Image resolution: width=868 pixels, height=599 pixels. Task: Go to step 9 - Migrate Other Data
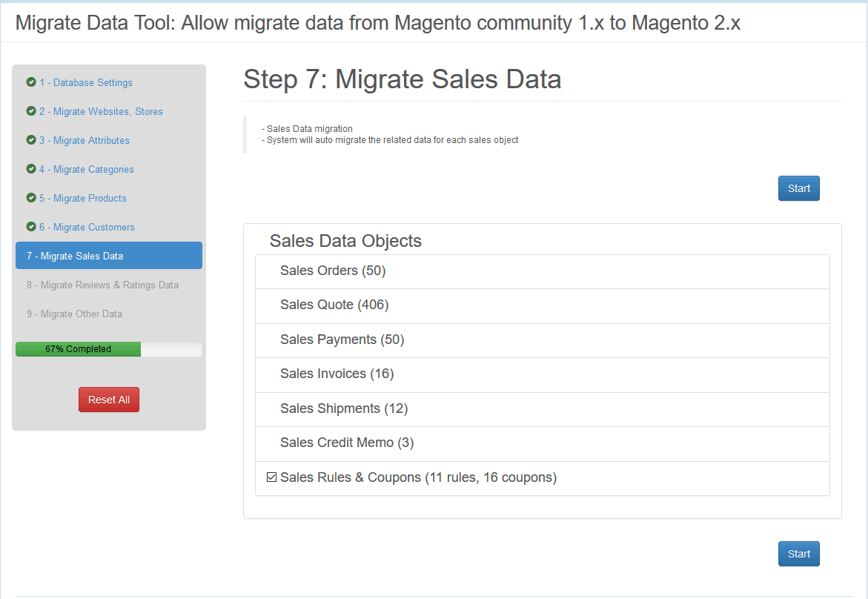[x=74, y=314]
